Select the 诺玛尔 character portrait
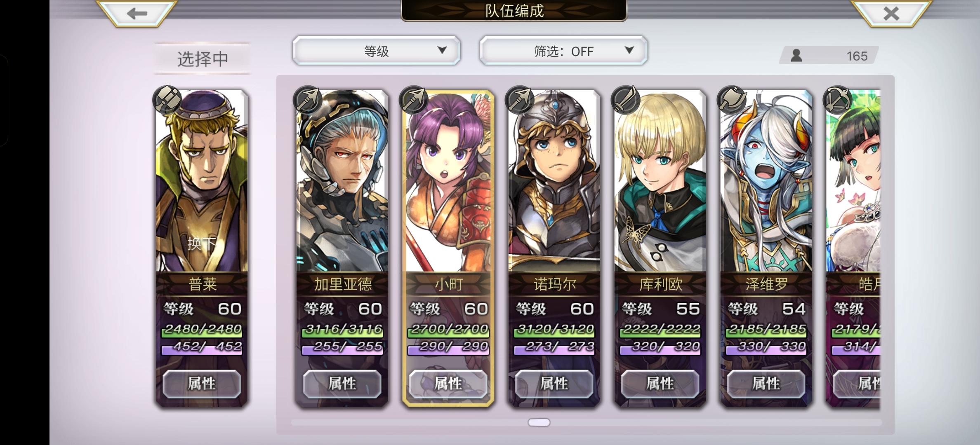Screen dimensions: 980x445 (x=554, y=181)
